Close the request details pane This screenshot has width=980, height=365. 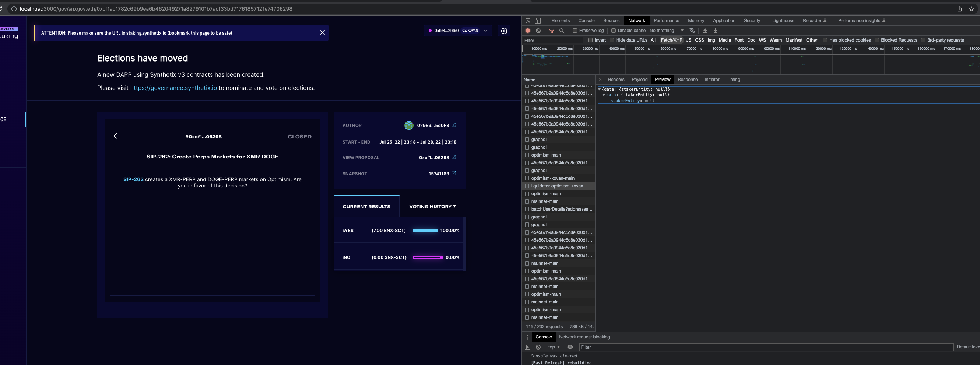coord(600,80)
